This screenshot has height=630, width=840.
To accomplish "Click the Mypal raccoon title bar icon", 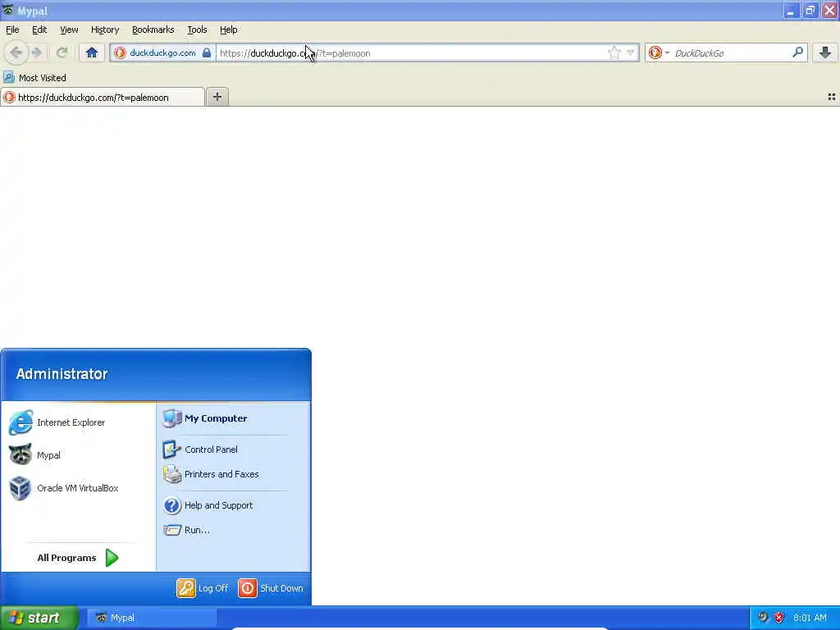I will pyautogui.click(x=7, y=10).
